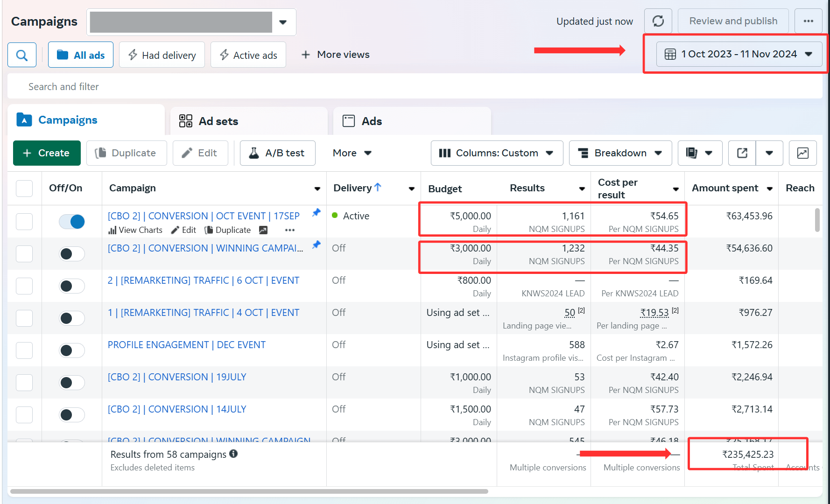The image size is (830, 504).
Task: Open the charts view icon button
Action: [x=802, y=153]
